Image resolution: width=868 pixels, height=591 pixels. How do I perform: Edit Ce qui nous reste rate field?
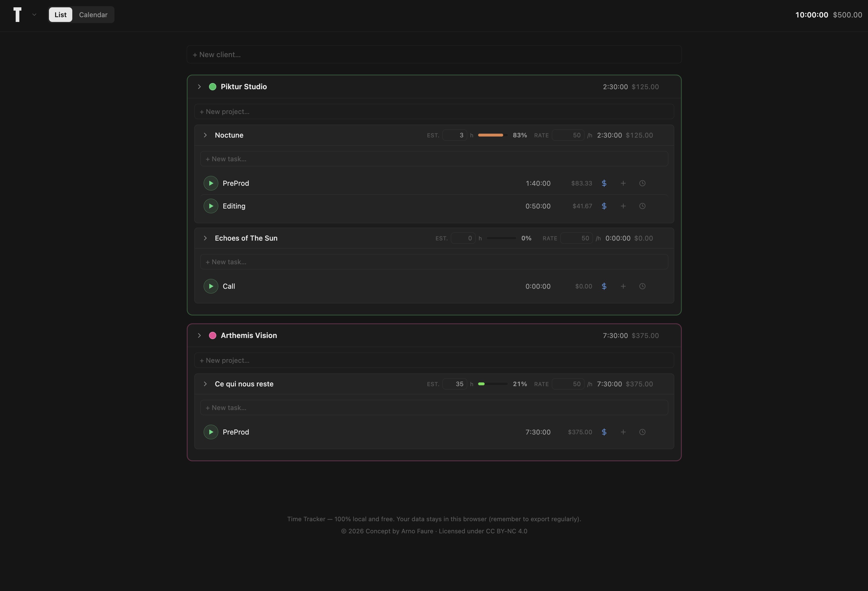click(x=568, y=384)
